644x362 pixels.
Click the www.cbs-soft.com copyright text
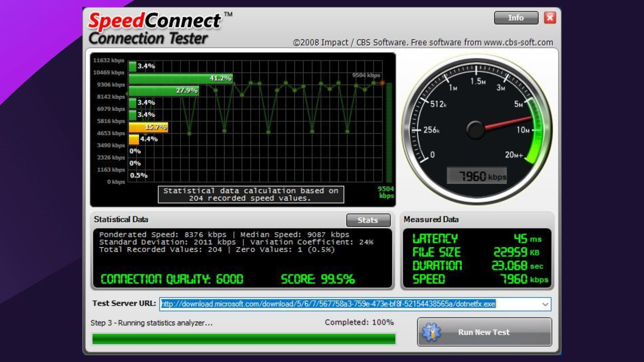coord(423,43)
